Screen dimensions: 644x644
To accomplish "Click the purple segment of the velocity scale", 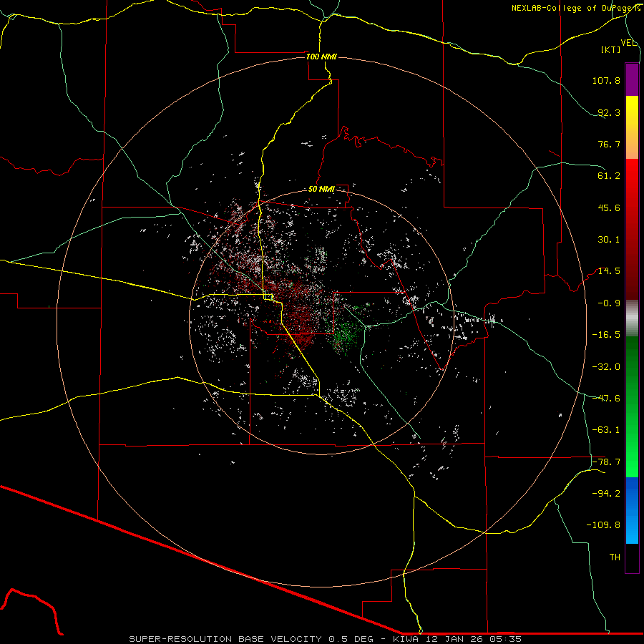I will pyautogui.click(x=632, y=79).
